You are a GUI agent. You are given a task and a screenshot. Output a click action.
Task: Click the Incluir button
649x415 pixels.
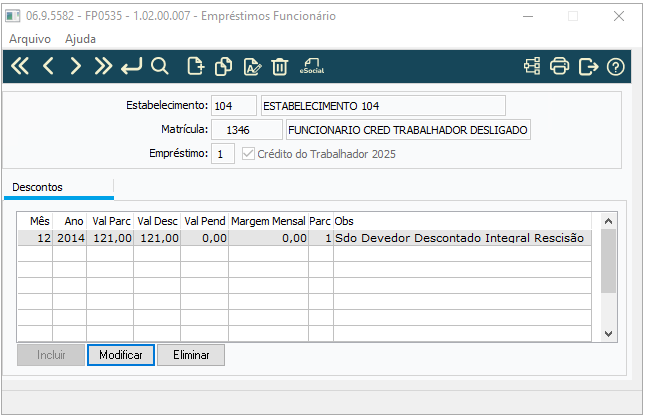(x=51, y=355)
